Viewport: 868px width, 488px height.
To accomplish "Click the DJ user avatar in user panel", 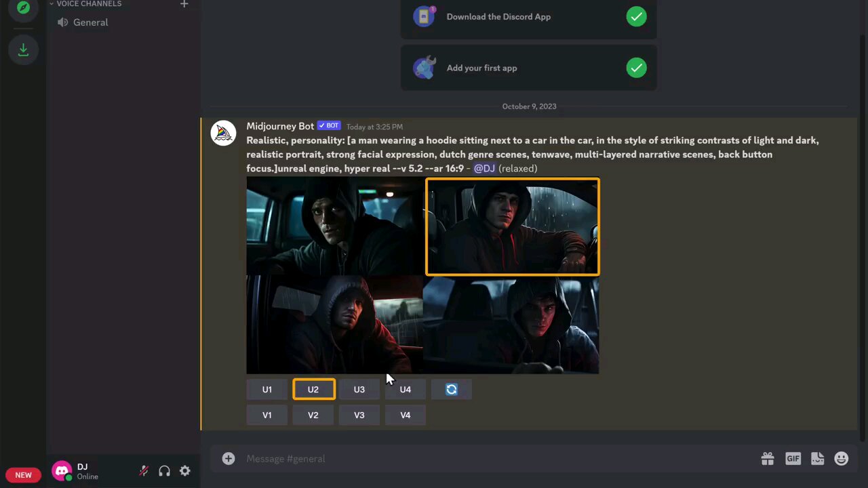I will (x=62, y=471).
